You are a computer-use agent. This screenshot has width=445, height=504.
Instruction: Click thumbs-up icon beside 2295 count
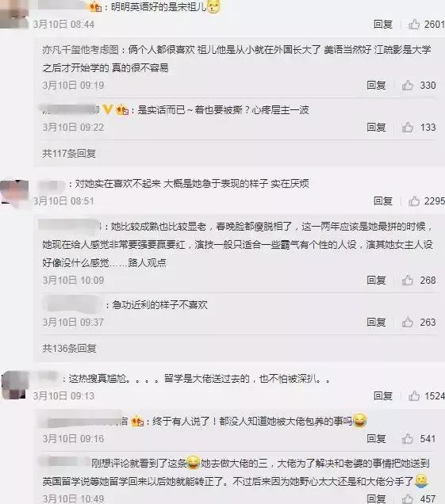coord(414,201)
